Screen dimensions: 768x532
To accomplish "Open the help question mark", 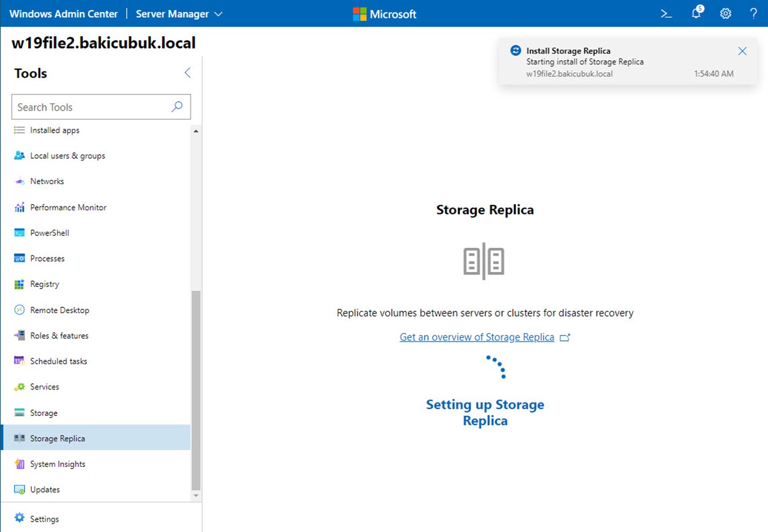I will pos(753,14).
